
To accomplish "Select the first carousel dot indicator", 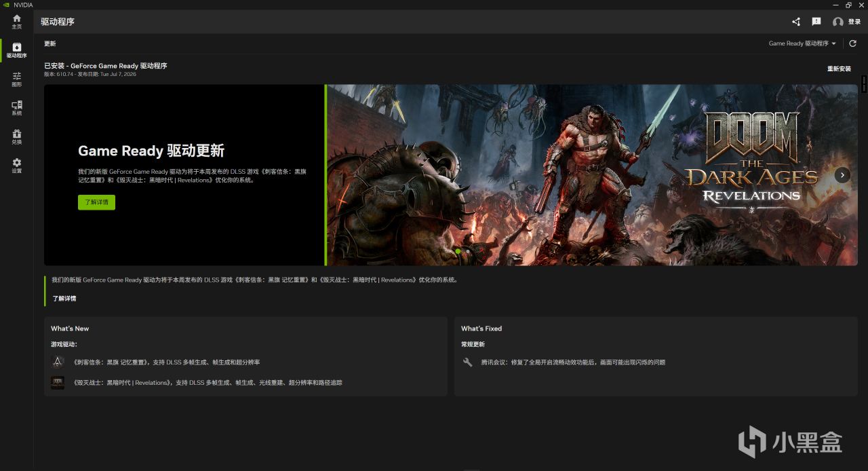I will coord(458,252).
